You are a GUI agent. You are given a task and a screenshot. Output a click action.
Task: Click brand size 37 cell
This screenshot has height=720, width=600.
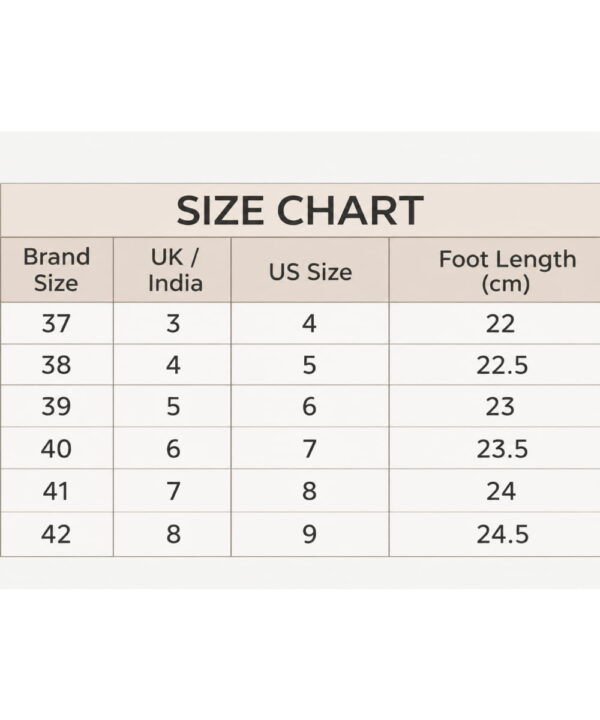point(56,323)
